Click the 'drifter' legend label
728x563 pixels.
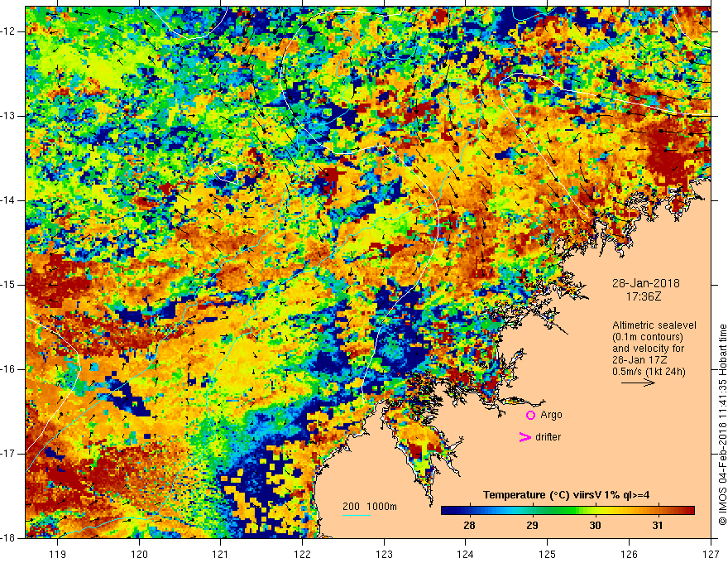pos(548,437)
